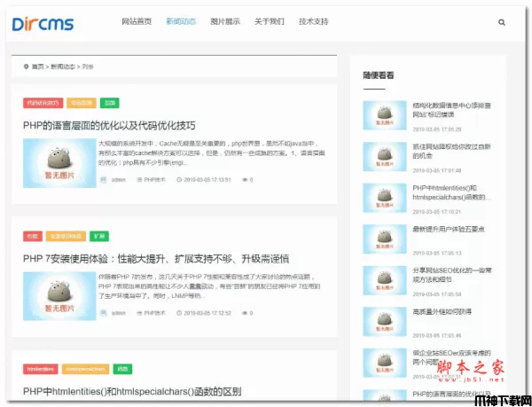This screenshot has height=407, width=532.
Task: Click thumbnail image of PHP语言层面 article
Action: [x=59, y=163]
